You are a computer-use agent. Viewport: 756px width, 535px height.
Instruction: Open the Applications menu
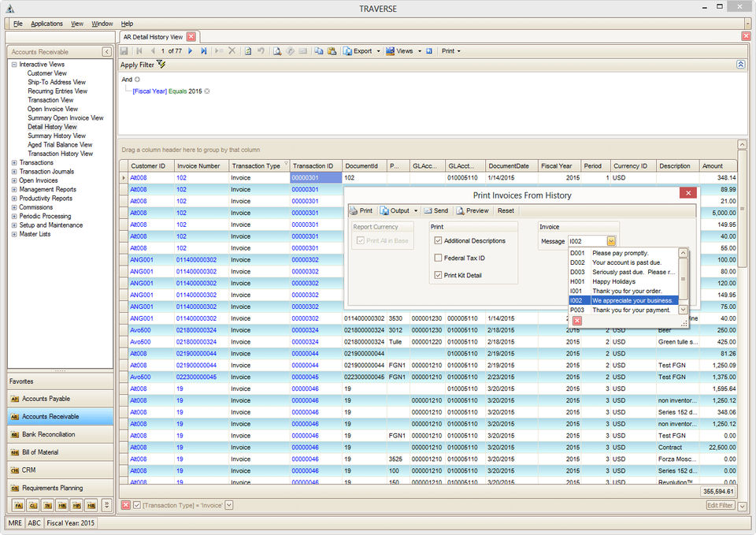tap(46, 24)
